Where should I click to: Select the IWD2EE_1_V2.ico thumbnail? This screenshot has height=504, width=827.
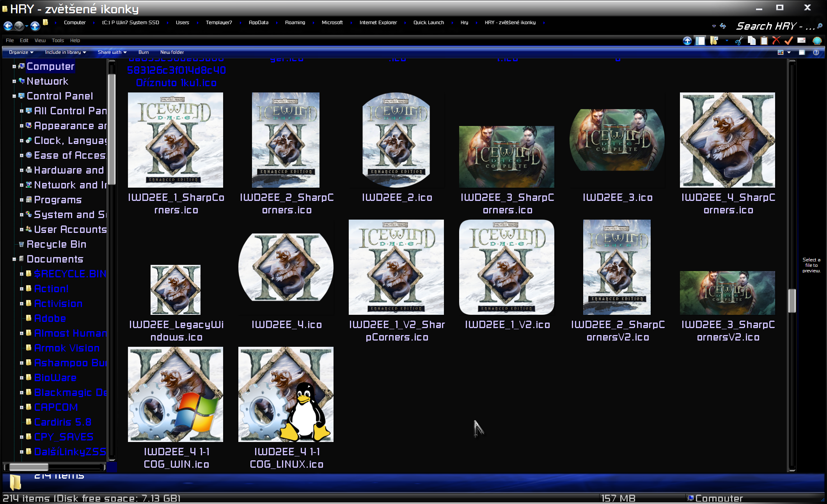507,267
